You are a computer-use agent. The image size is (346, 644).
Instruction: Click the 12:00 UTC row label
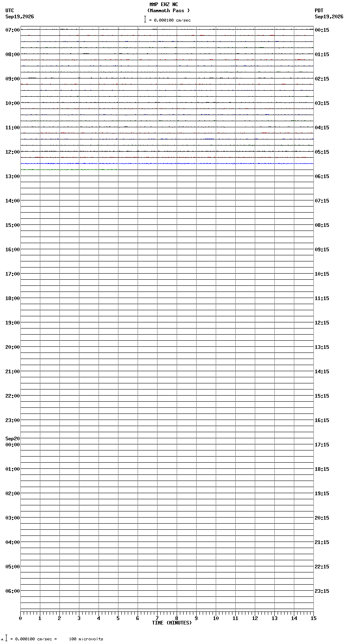[x=13, y=152]
